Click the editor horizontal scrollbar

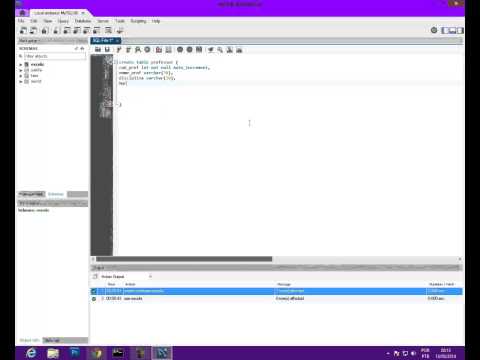click(x=184, y=259)
